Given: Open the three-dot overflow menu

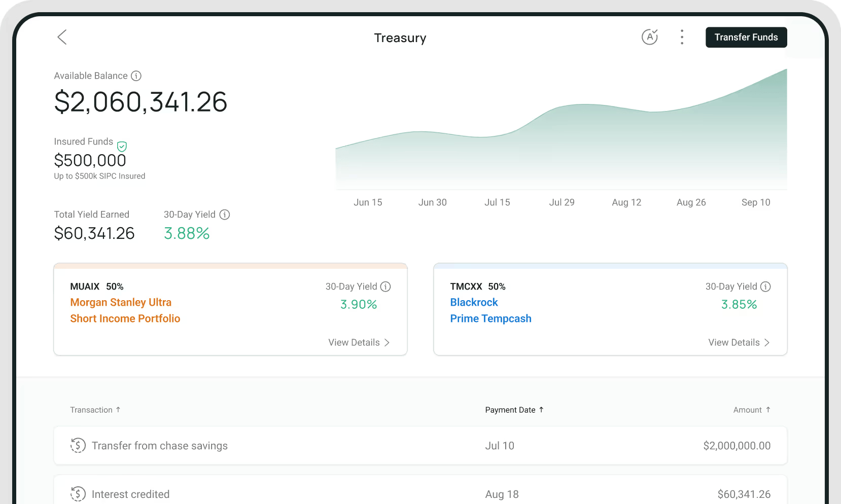Looking at the screenshot, I should click(682, 37).
